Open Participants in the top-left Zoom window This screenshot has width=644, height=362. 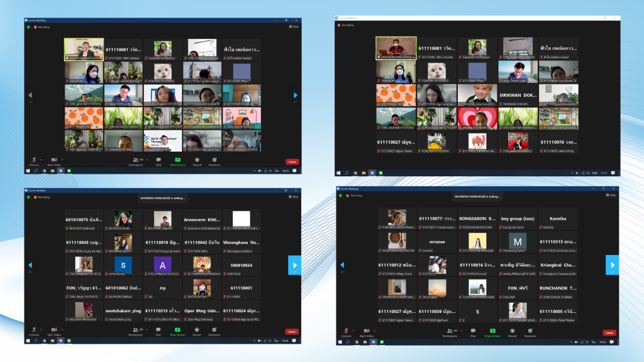pos(136,161)
